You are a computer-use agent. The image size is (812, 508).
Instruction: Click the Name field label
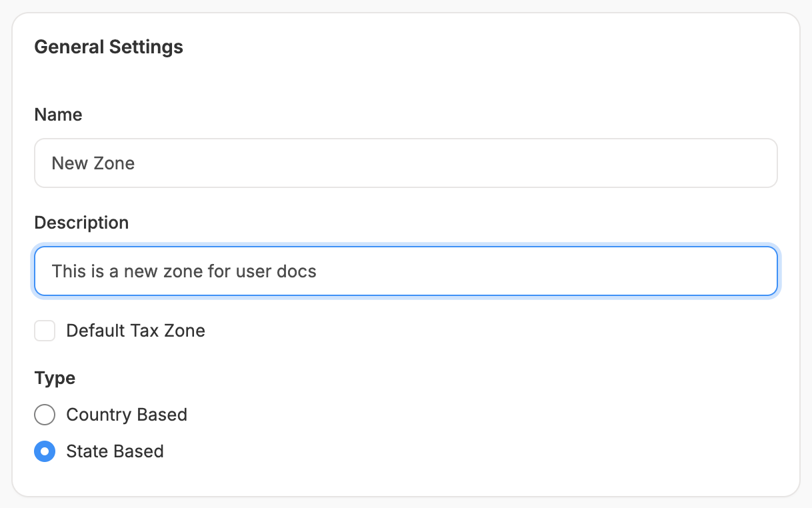[59, 115]
